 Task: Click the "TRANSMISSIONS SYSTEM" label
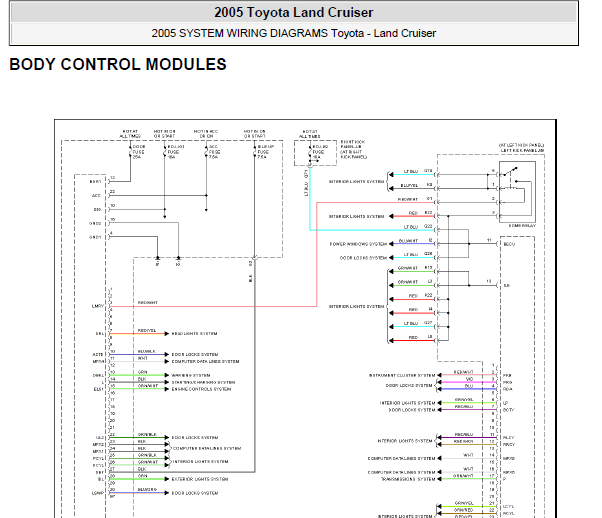pyautogui.click(x=408, y=479)
